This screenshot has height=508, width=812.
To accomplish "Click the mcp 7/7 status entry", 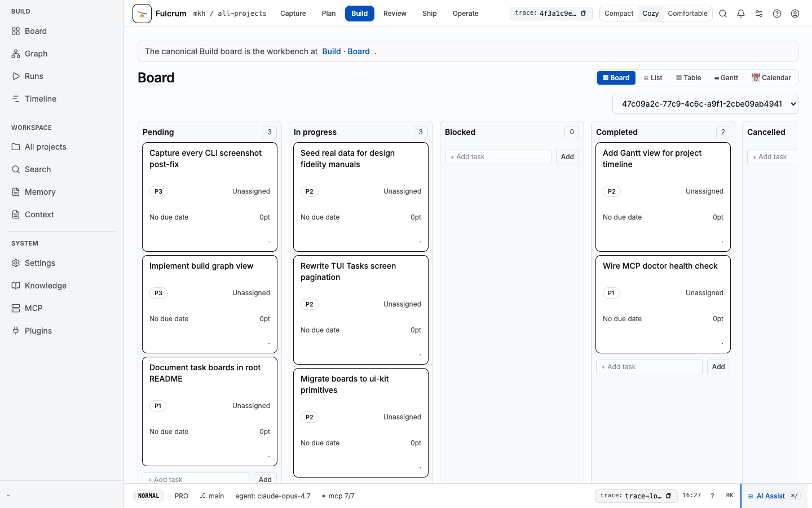I will pos(338,496).
